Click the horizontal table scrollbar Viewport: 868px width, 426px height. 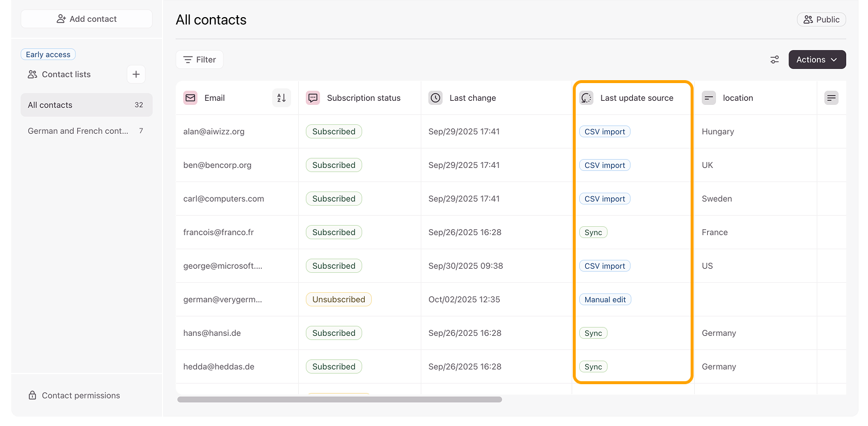(x=339, y=399)
